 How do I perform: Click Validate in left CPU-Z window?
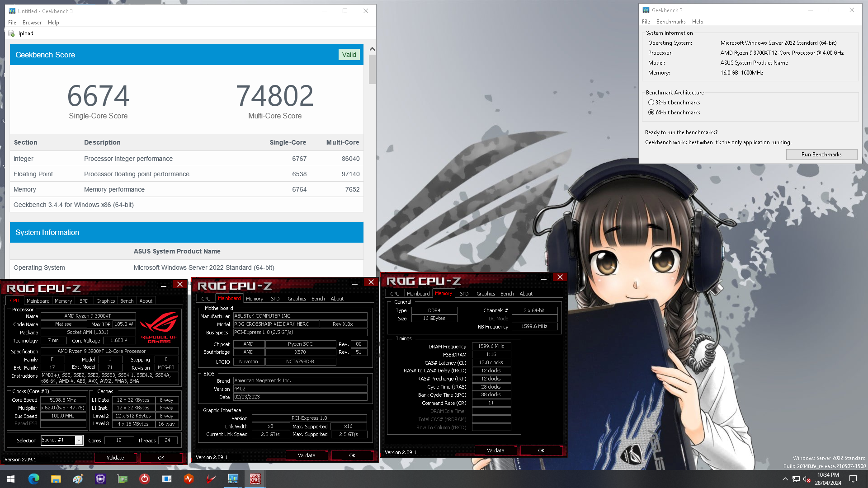[115, 458]
